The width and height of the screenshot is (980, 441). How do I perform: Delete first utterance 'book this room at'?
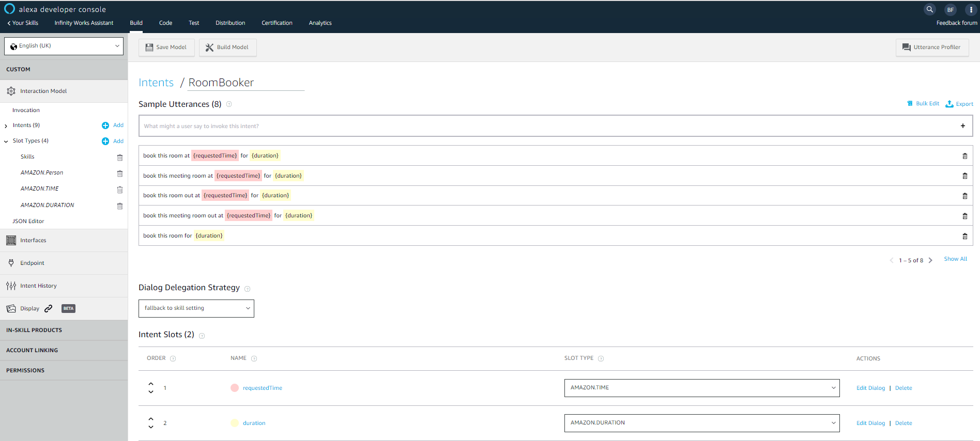pos(964,156)
